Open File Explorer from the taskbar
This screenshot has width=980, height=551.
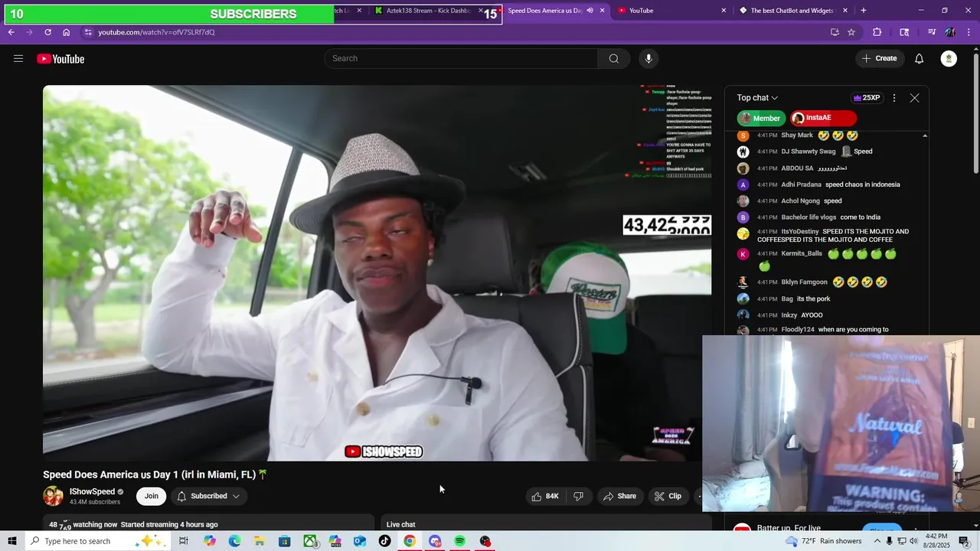(x=260, y=541)
